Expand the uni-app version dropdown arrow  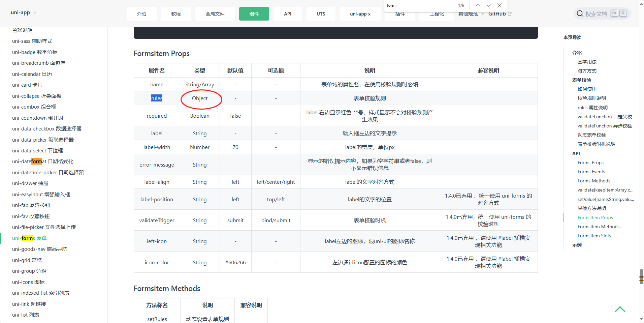[35, 13]
